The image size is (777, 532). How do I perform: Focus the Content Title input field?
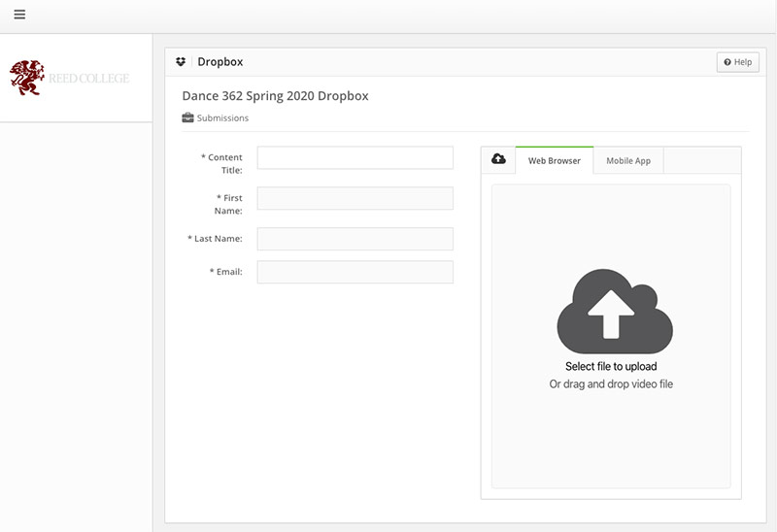tap(355, 157)
